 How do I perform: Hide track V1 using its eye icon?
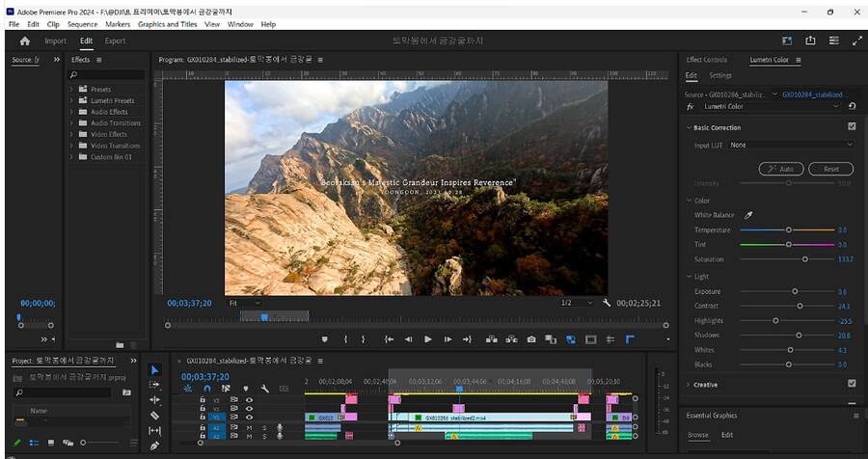tap(250, 418)
